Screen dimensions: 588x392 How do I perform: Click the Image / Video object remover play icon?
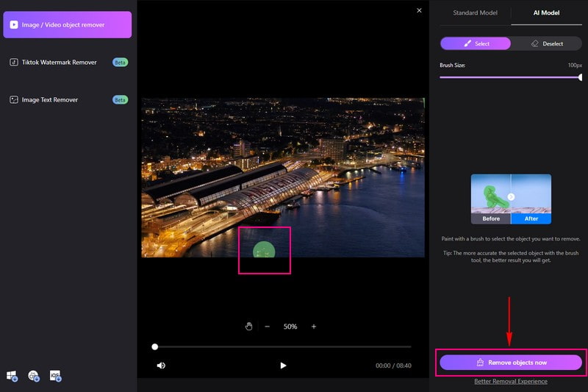coord(14,25)
